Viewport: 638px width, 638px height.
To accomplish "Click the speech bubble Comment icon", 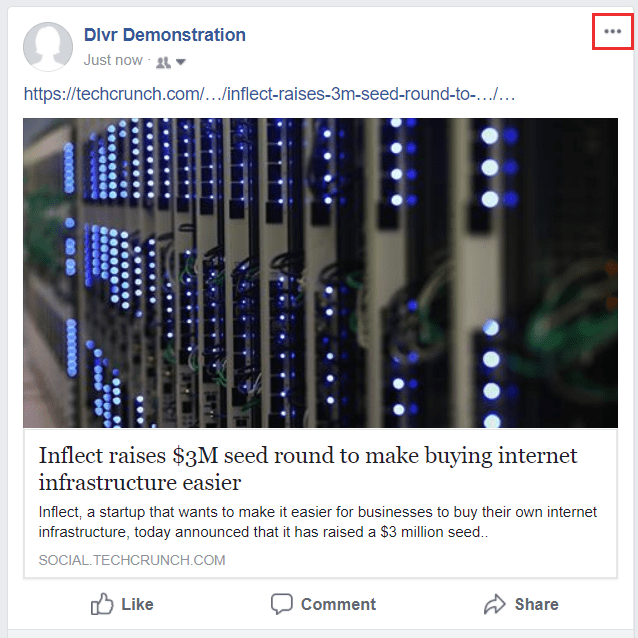I will [x=282, y=603].
